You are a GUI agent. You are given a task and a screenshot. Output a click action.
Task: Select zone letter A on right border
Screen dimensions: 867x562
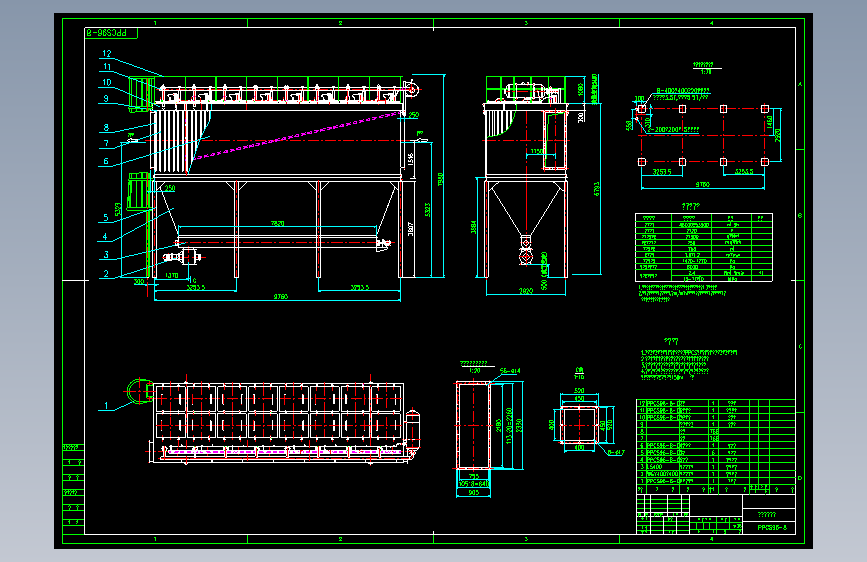pos(800,84)
